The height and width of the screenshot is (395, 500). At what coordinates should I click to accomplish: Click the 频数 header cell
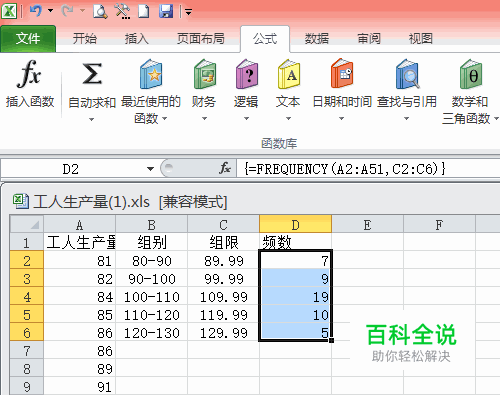(295, 242)
